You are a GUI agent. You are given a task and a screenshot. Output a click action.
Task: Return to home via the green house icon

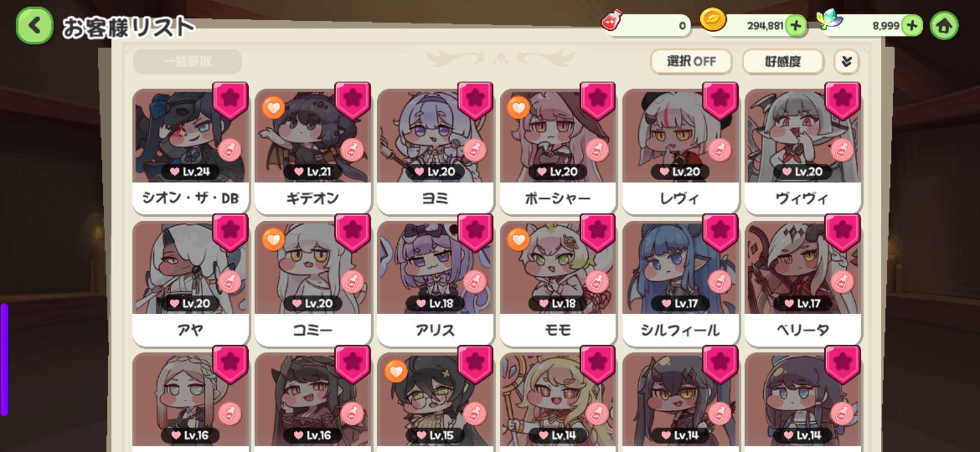[x=944, y=26]
